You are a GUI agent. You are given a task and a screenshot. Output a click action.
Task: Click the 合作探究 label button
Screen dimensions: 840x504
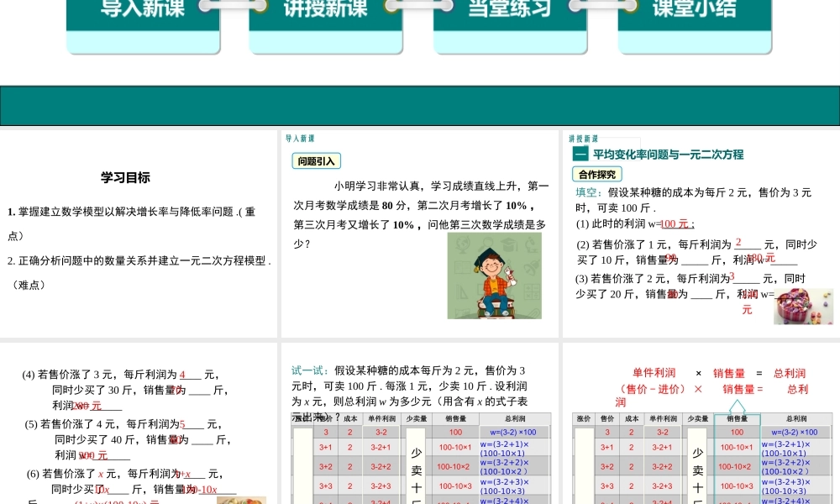tap(596, 174)
